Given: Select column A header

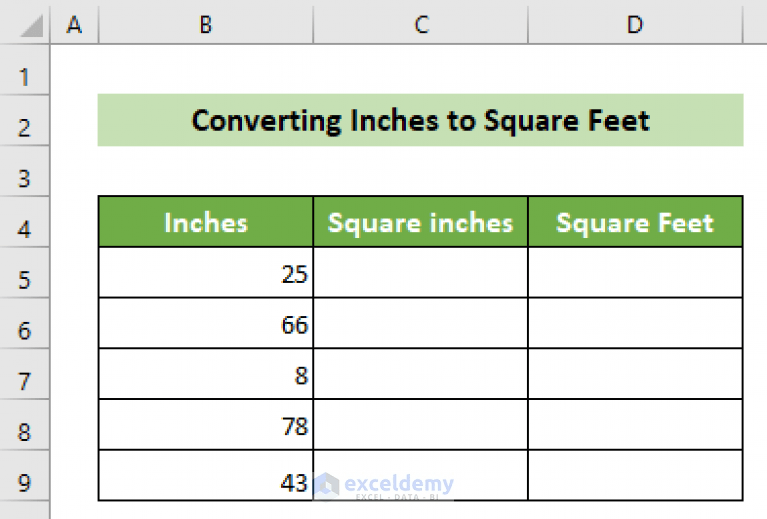Looking at the screenshot, I should click(x=74, y=23).
